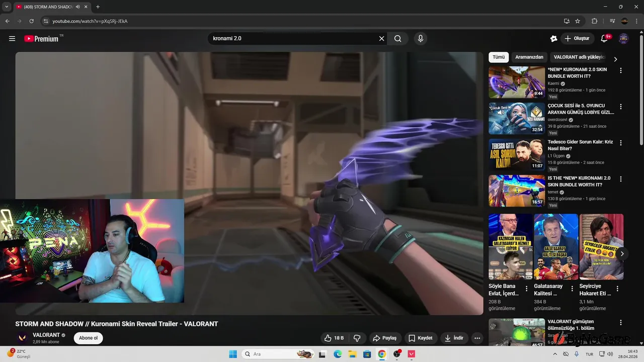Bookmark this page with the star

click(x=578, y=21)
